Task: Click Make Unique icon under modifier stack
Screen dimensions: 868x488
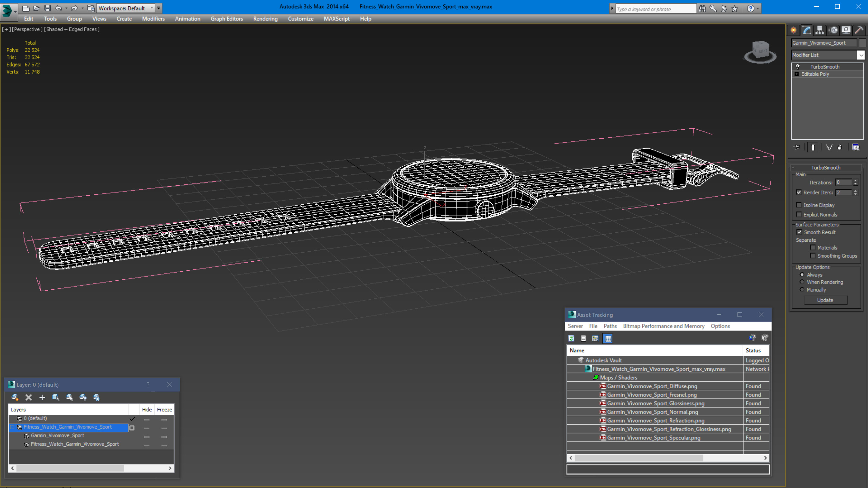Action: [829, 147]
